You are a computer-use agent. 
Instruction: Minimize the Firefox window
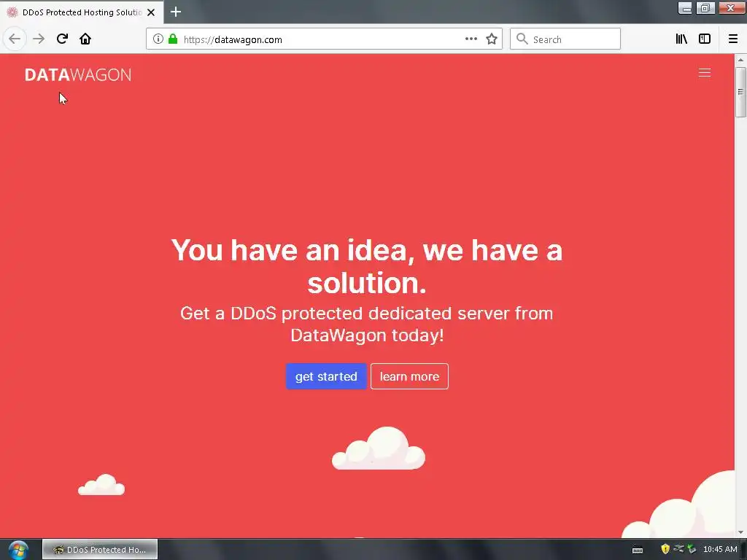[685, 8]
